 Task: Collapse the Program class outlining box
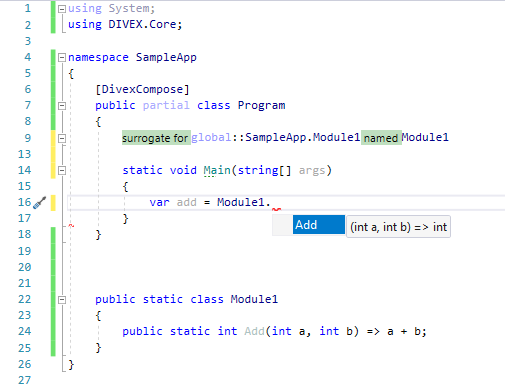pos(62,106)
